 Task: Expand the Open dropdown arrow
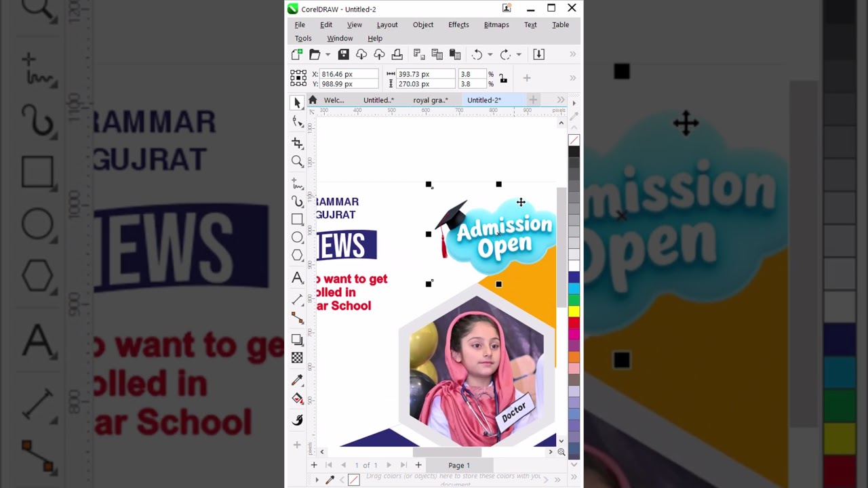pos(328,54)
